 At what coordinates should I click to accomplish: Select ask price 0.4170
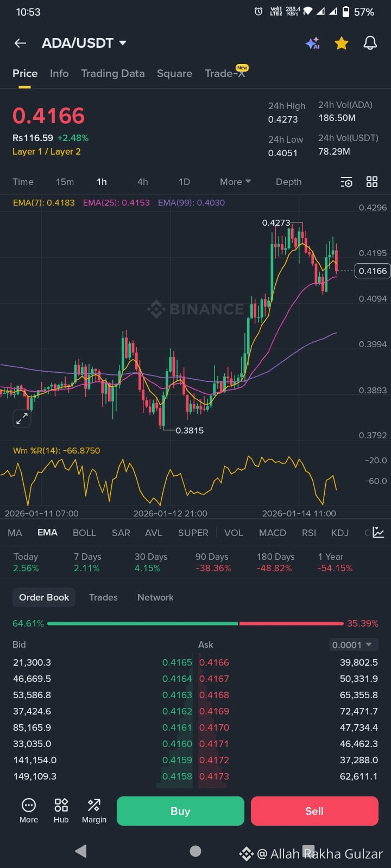click(214, 727)
